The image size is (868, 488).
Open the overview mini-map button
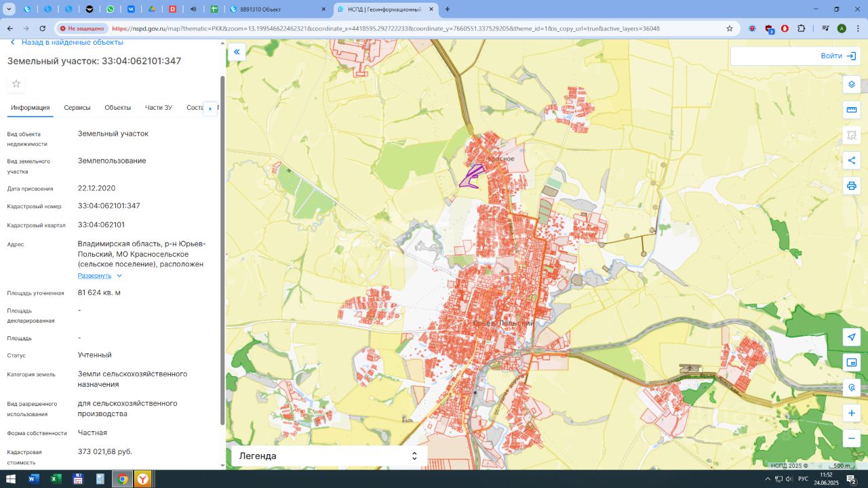coord(852,363)
